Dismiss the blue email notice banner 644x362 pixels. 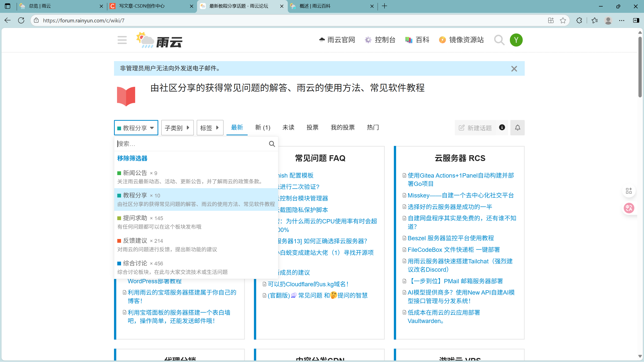(514, 69)
